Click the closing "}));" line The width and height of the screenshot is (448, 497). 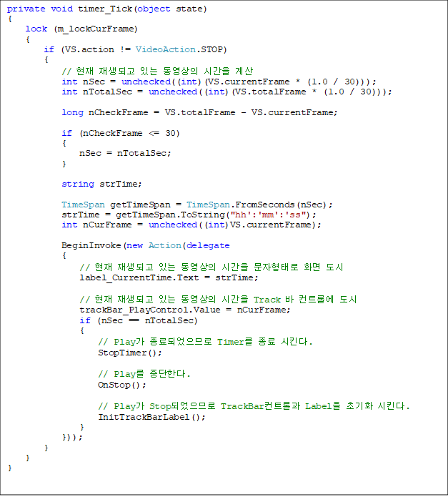coord(72,438)
